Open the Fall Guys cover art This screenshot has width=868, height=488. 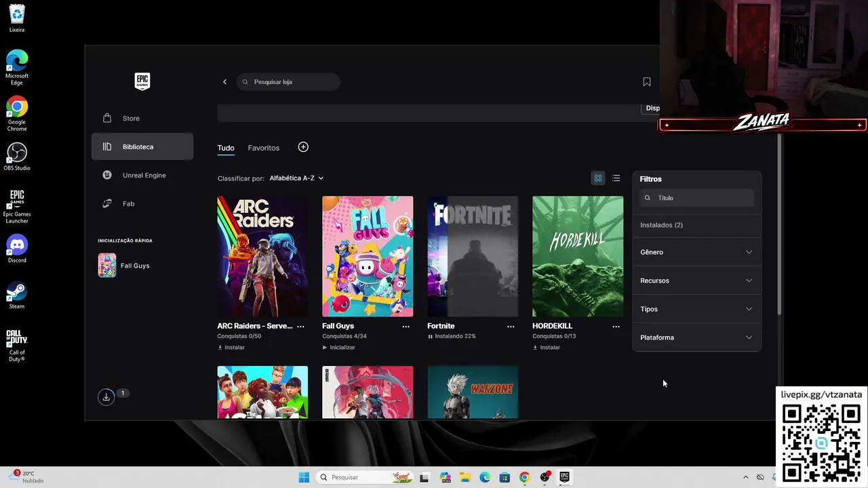click(368, 256)
